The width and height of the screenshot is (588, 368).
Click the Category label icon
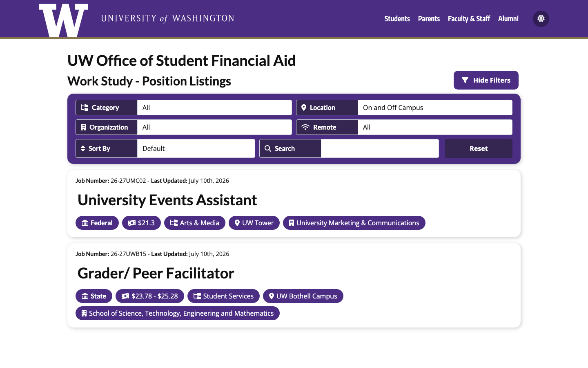click(85, 108)
